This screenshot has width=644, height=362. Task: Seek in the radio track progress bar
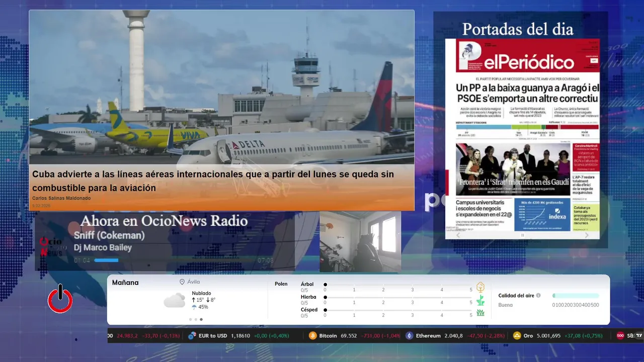[x=174, y=260]
